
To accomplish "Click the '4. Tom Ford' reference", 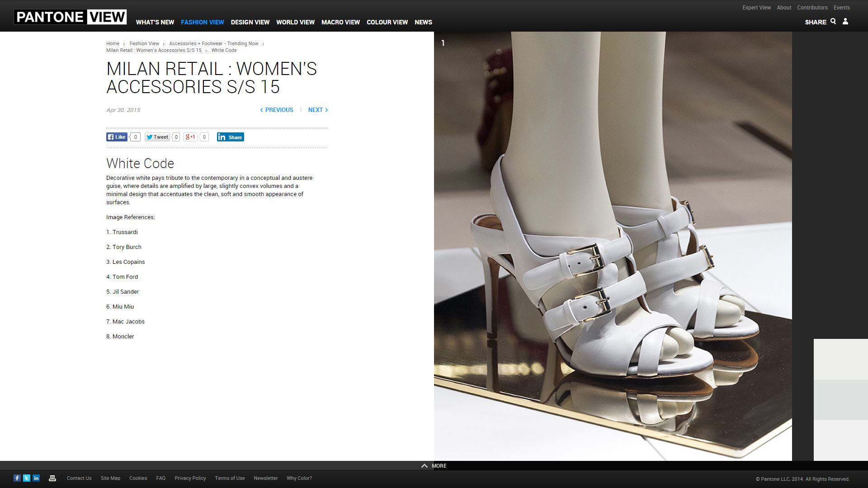I will [x=122, y=277].
